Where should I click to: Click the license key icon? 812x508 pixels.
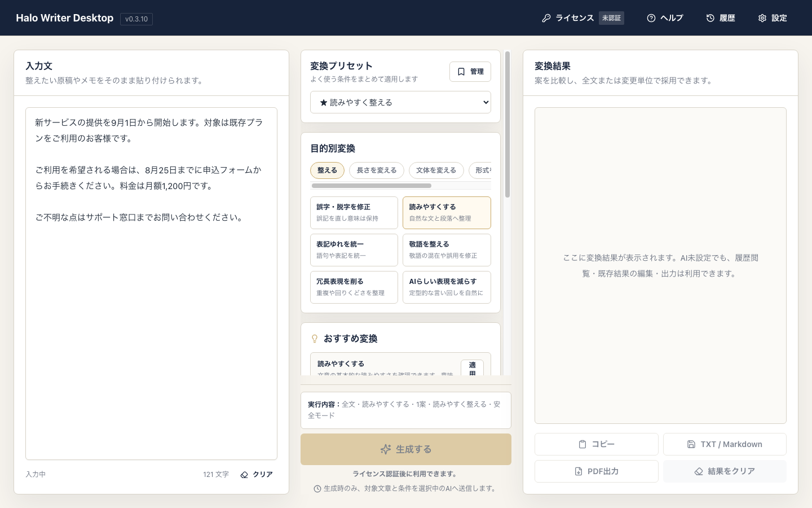pyautogui.click(x=546, y=18)
